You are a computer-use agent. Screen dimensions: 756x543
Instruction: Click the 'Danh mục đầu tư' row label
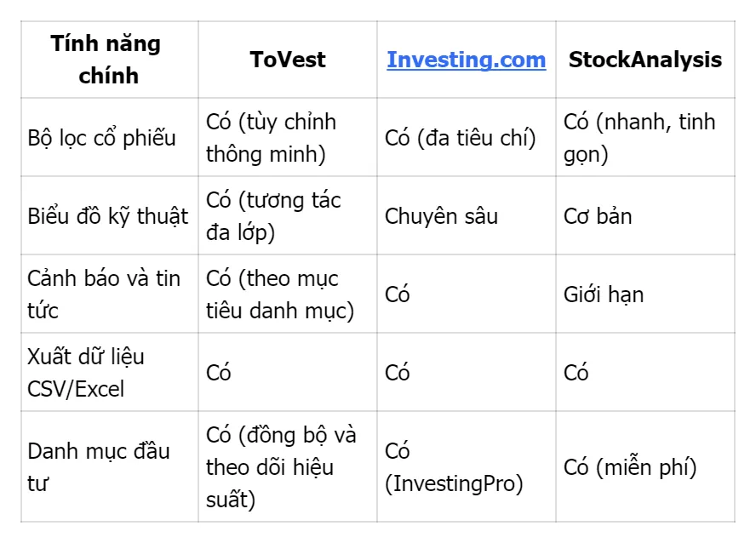[99, 467]
